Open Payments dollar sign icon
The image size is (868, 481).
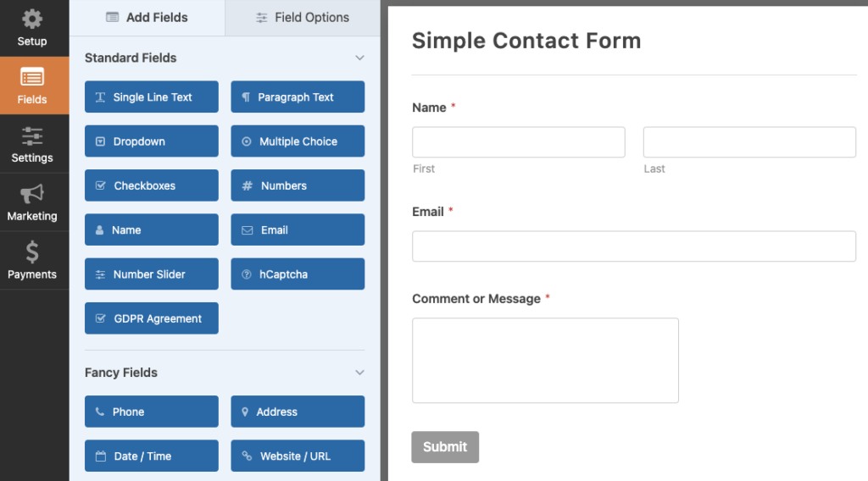[x=32, y=252]
